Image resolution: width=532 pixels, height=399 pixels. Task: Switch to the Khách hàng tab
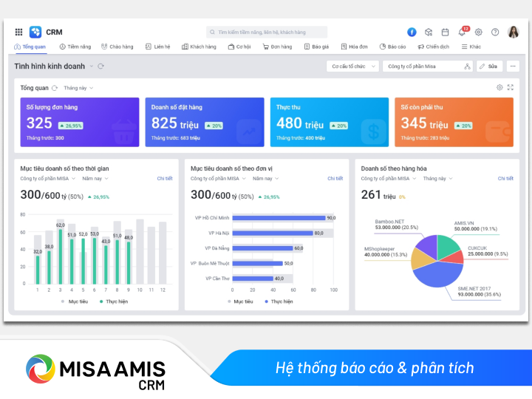pos(199,47)
